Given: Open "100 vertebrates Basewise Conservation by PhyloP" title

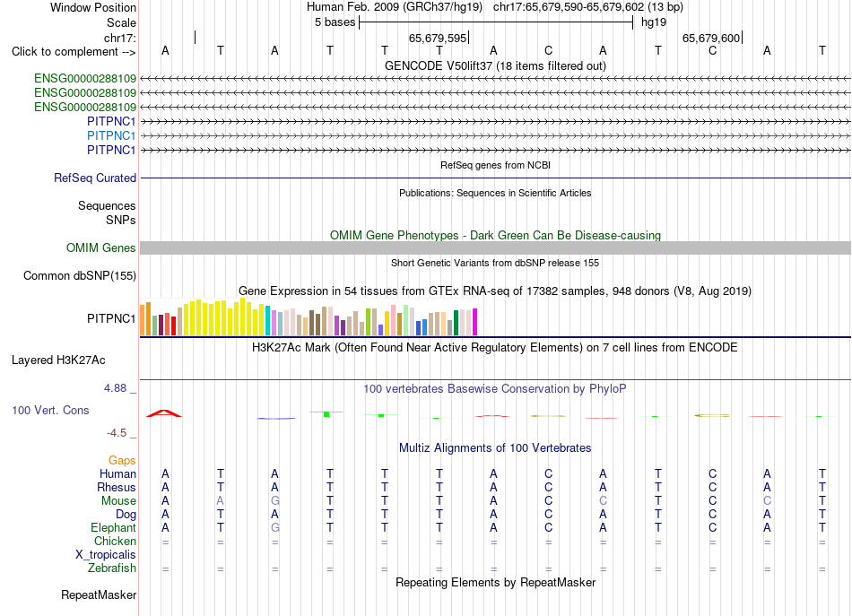Looking at the screenshot, I should (x=495, y=388).
